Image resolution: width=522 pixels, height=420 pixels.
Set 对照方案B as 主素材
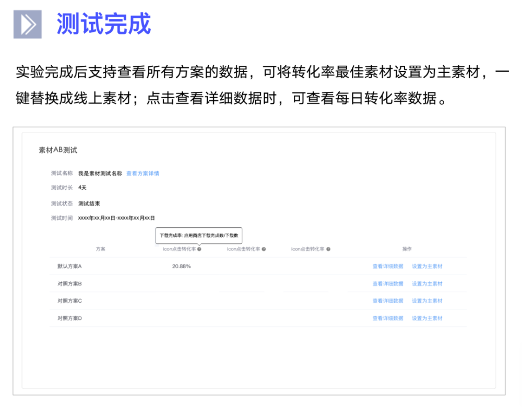pos(427,283)
